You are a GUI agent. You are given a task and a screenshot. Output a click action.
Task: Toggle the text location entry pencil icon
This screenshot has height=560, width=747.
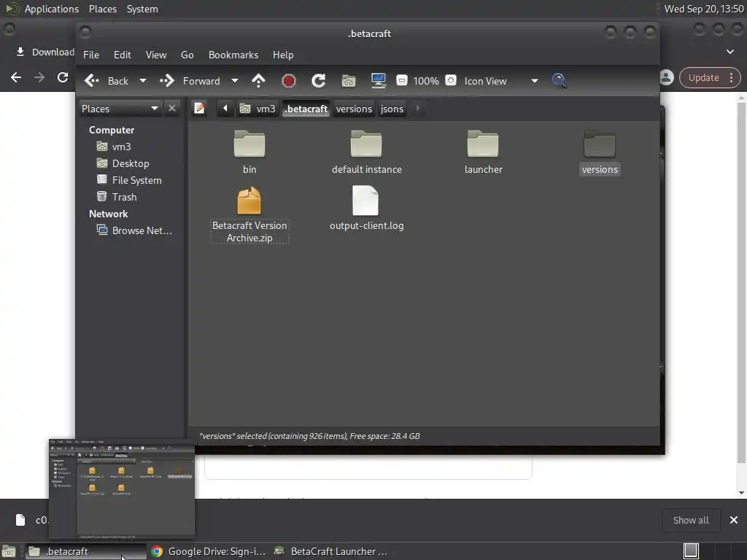[200, 109]
